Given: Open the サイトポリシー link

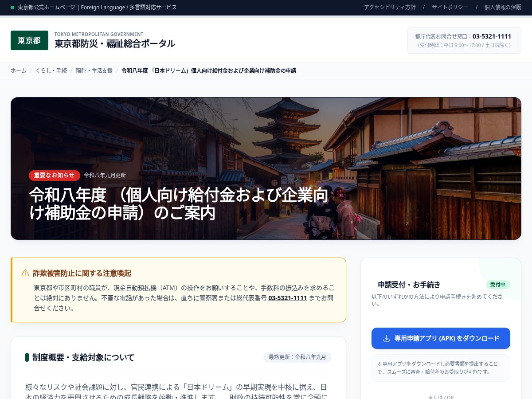Looking at the screenshot, I should (x=450, y=8).
